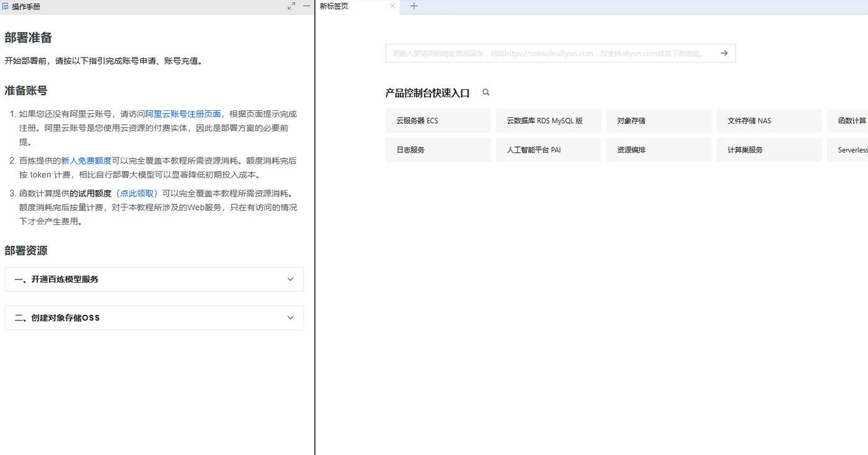Open the Serverless console shortcut
This screenshot has width=868, height=455.
[x=848, y=150]
